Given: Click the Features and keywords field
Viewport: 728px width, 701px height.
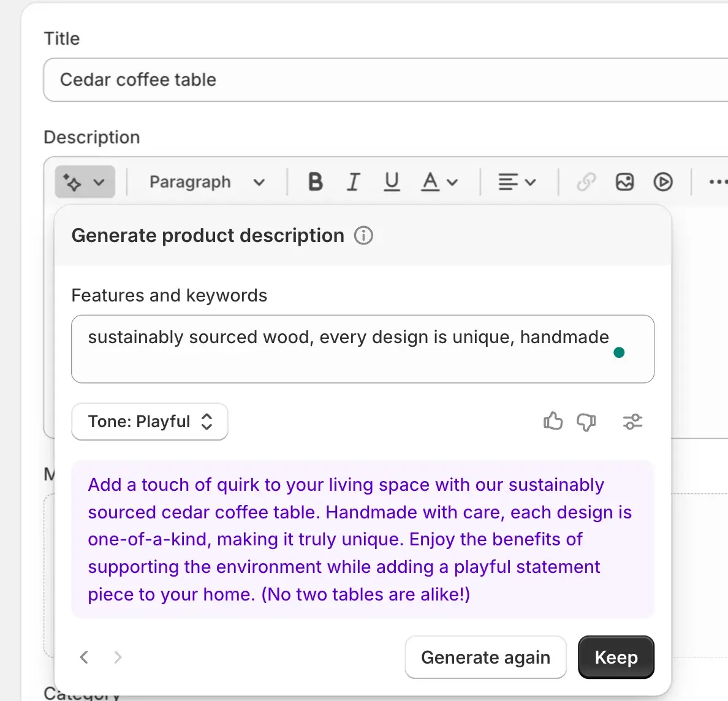Looking at the screenshot, I should point(362,349).
